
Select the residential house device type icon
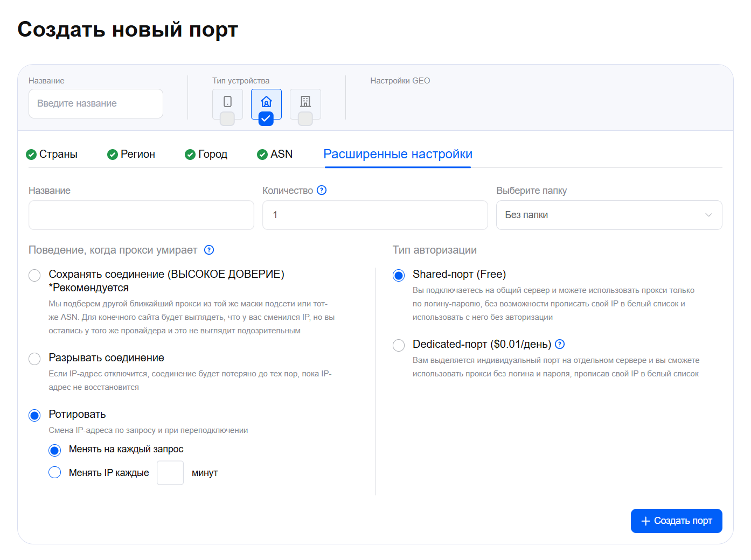(266, 102)
